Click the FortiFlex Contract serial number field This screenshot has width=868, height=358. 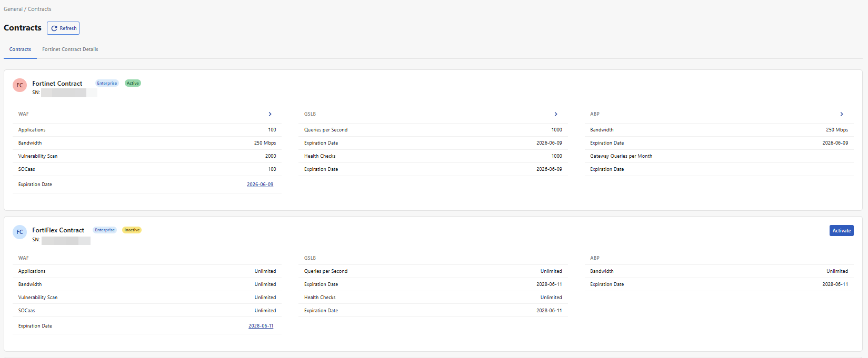66,240
